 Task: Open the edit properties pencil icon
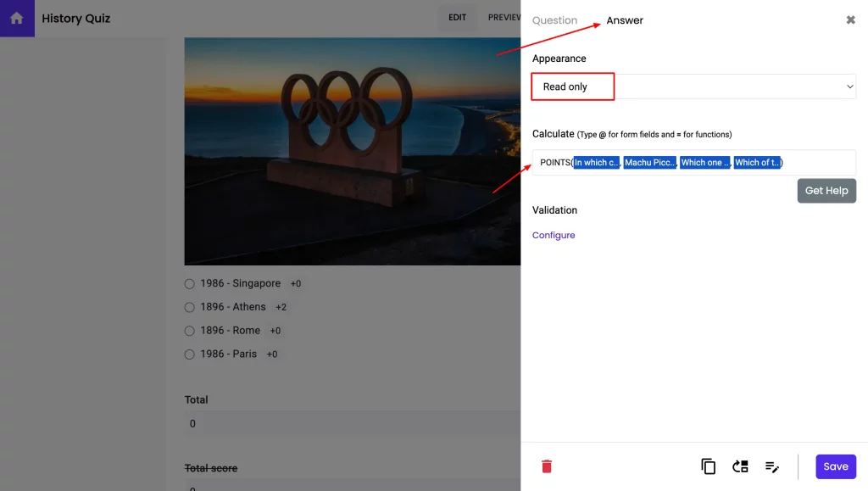tap(772, 466)
